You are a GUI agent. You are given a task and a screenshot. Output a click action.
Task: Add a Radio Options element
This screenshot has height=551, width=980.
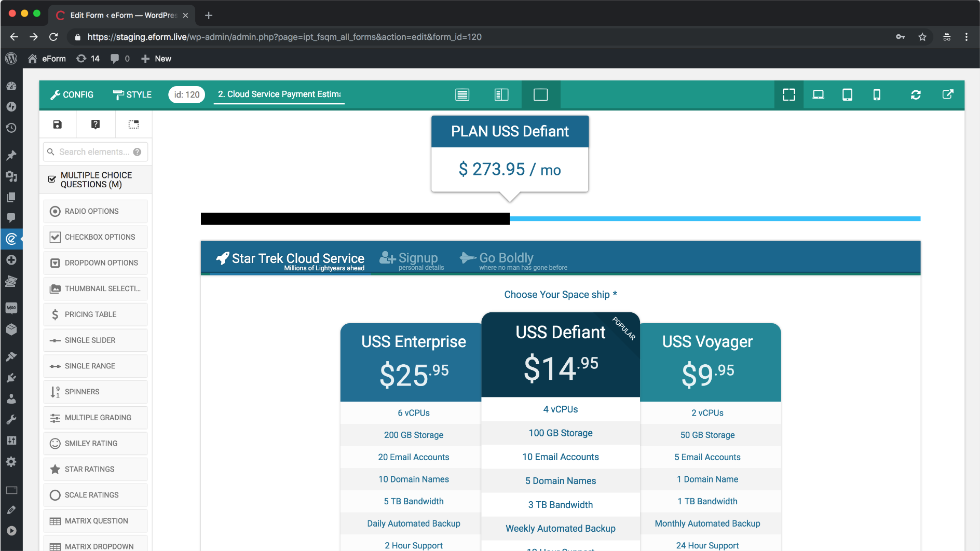pos(96,211)
